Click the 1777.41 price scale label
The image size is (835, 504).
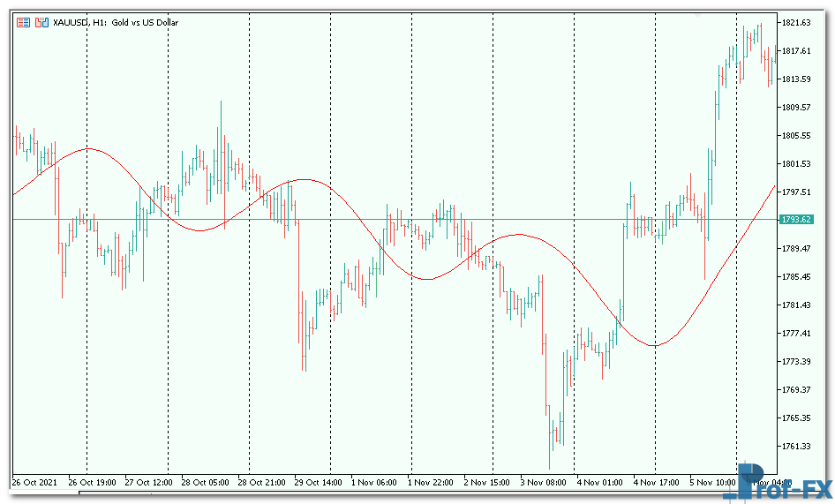pos(795,333)
